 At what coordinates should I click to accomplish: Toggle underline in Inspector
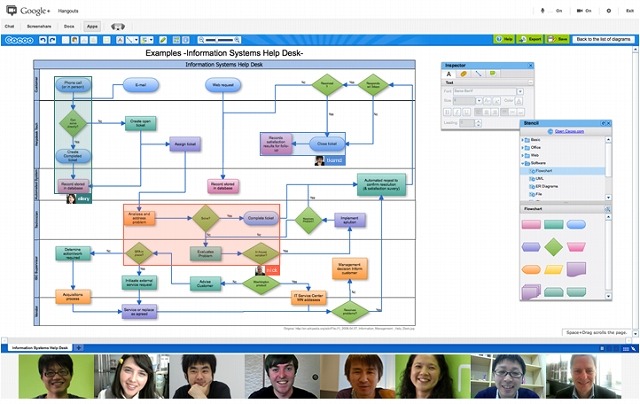467,112
